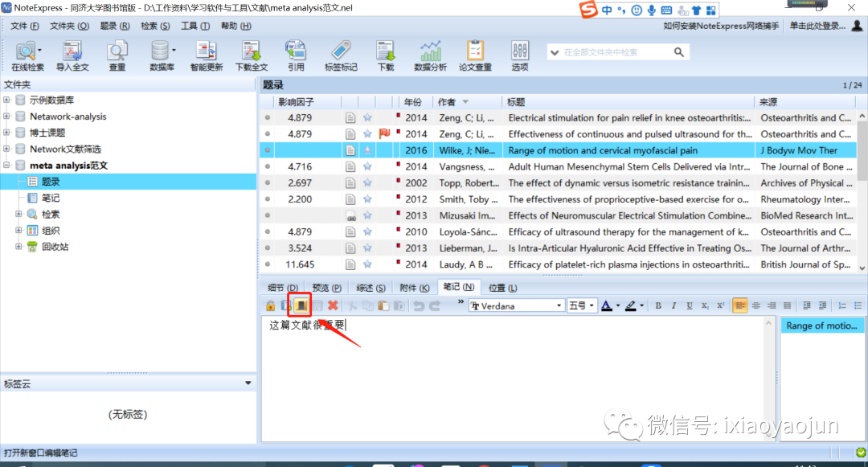Viewport: 868px width, 467px height.
Task: Insert numbered list in note
Action: pos(842,305)
